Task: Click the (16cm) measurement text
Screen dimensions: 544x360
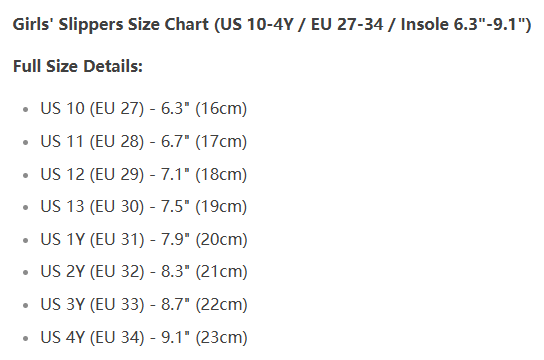Action: pyautogui.click(x=221, y=108)
